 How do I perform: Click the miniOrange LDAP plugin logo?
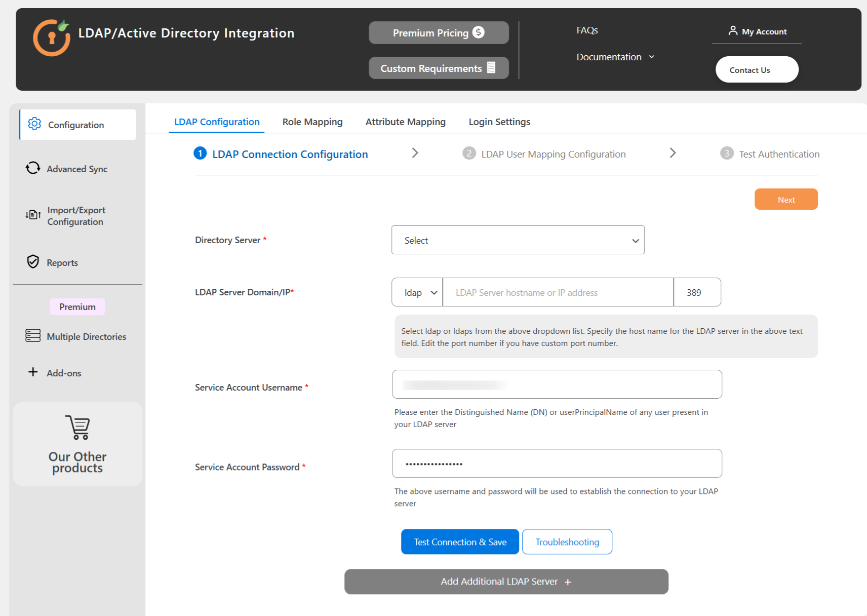(52, 37)
